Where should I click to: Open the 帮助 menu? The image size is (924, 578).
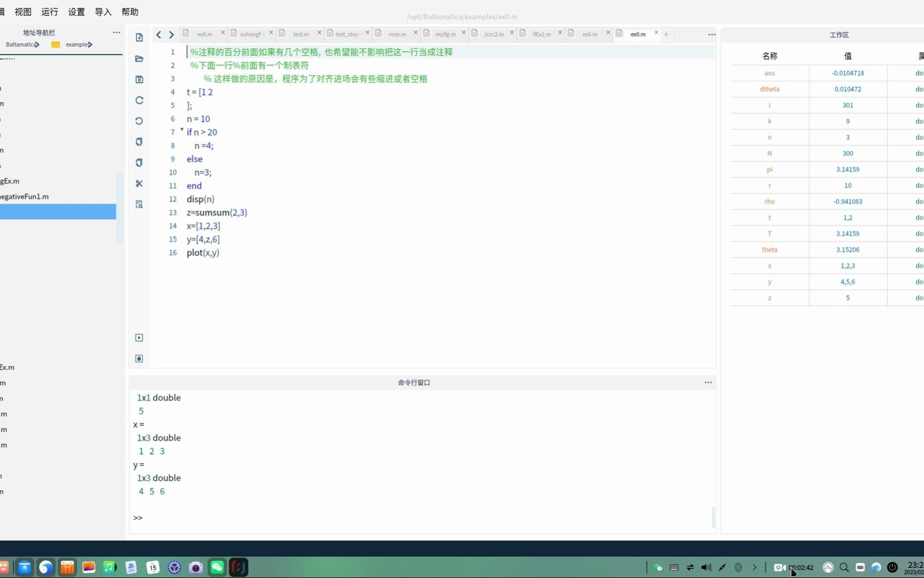pos(130,12)
